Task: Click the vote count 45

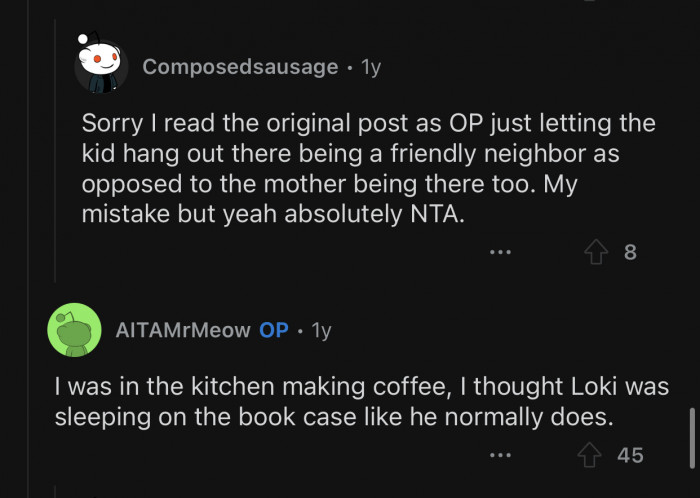Action: (x=630, y=455)
